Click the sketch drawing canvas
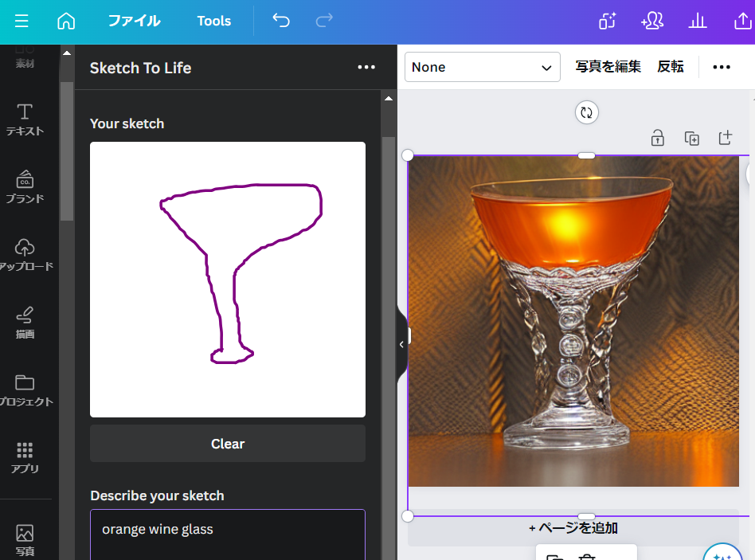The image size is (755, 560). click(x=228, y=280)
